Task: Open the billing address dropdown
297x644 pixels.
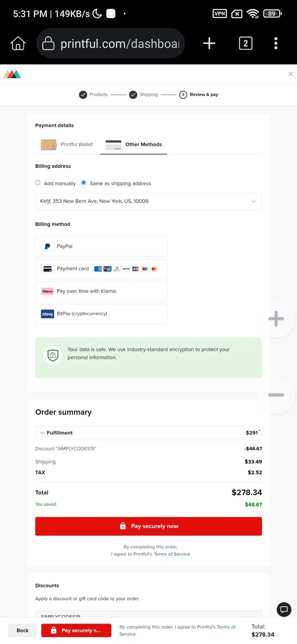Action: [x=148, y=201]
